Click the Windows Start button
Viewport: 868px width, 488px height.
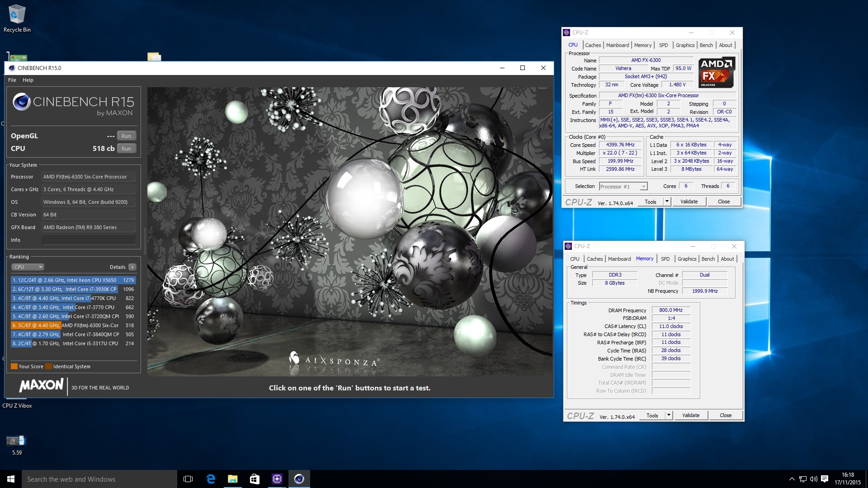[x=11, y=479]
